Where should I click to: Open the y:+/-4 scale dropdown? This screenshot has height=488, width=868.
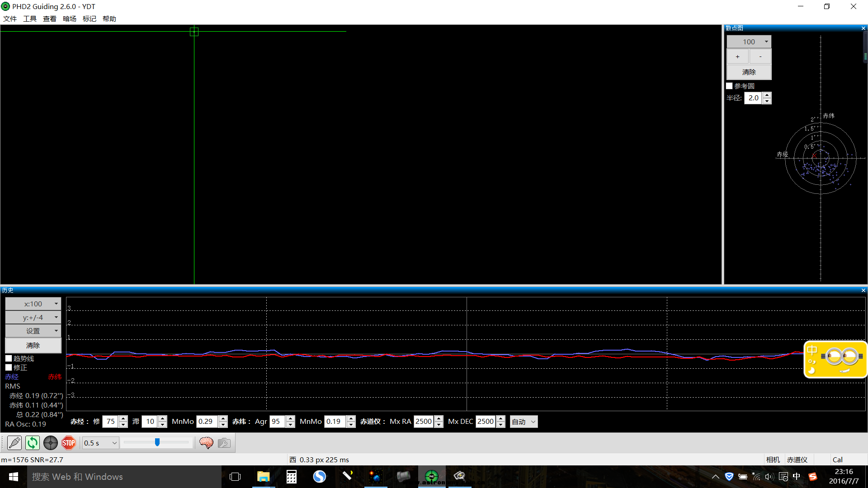click(x=33, y=318)
